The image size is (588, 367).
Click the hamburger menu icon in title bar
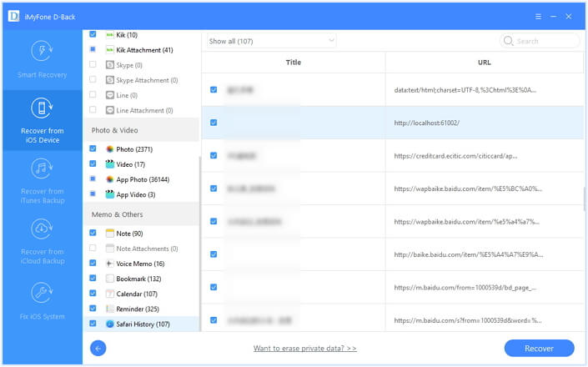tap(538, 17)
